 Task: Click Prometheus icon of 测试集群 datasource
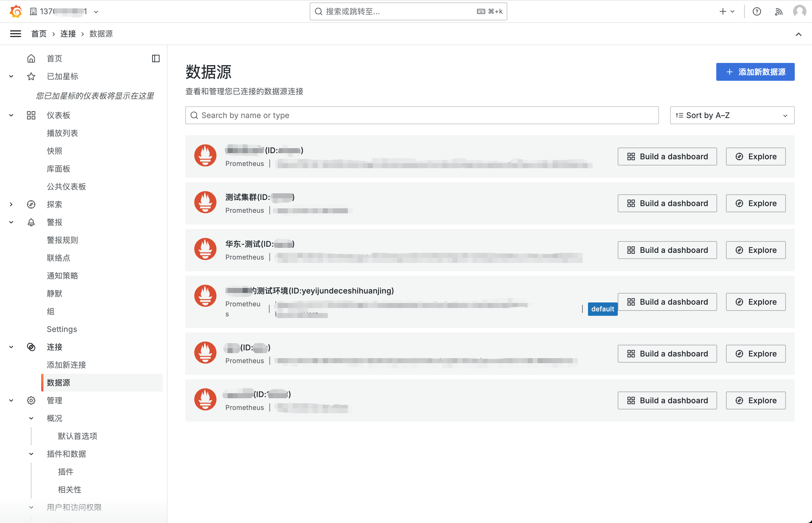coord(205,203)
